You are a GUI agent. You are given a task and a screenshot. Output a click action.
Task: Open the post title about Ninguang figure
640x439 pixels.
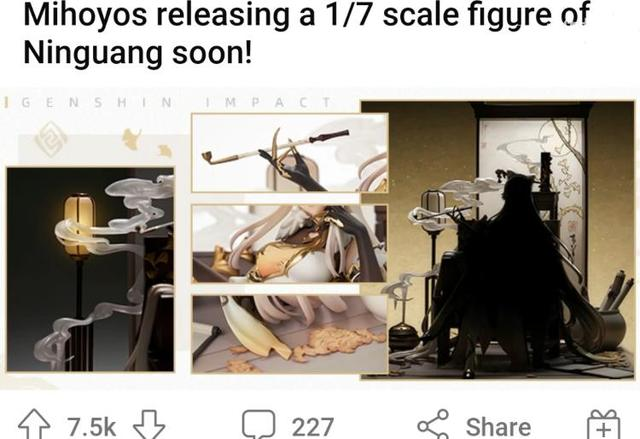(307, 33)
